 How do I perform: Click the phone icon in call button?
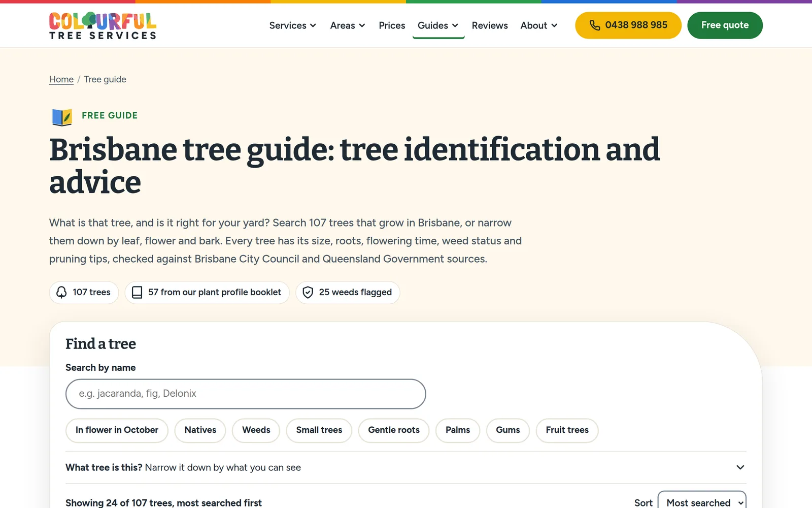[x=594, y=25]
